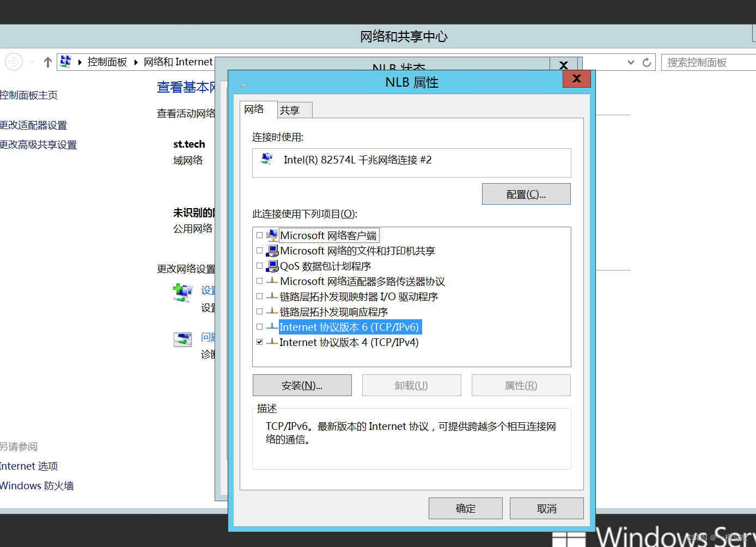Open the Windows 防火墙 link
756x547 pixels.
click(37, 485)
